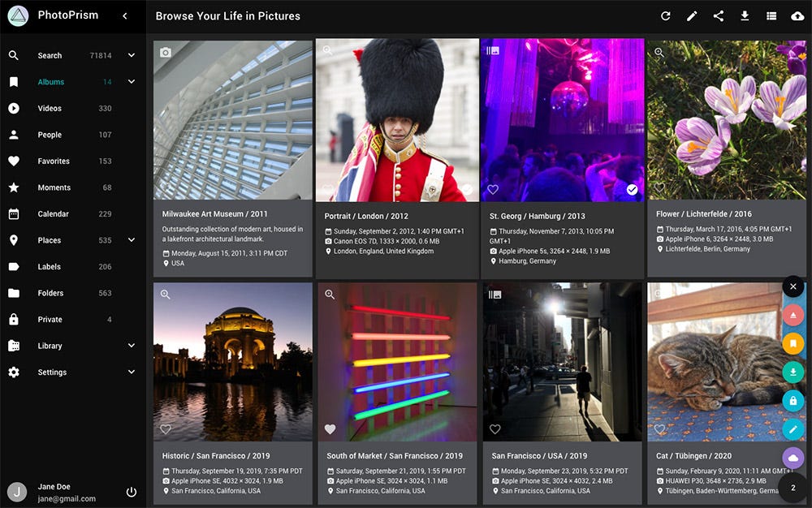Expand the Albums section in the sidebar
812x508 pixels.
(x=132, y=81)
